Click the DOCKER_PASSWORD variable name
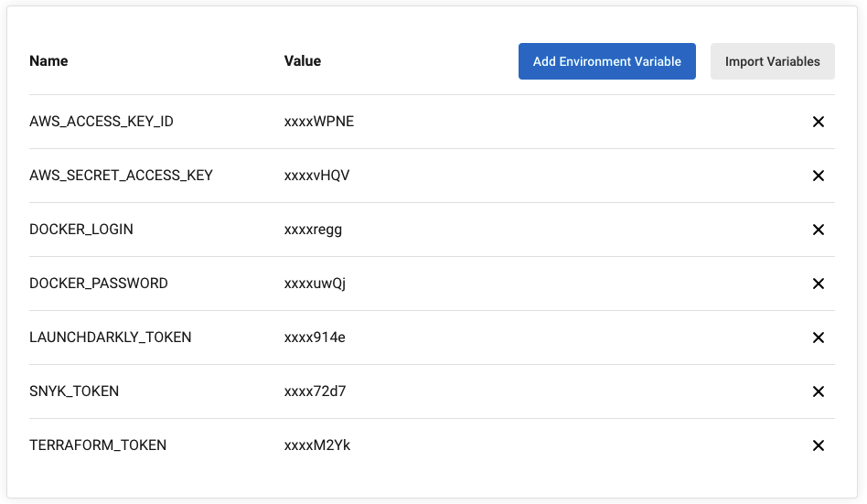Viewport: 867px width, 504px height. click(x=99, y=284)
